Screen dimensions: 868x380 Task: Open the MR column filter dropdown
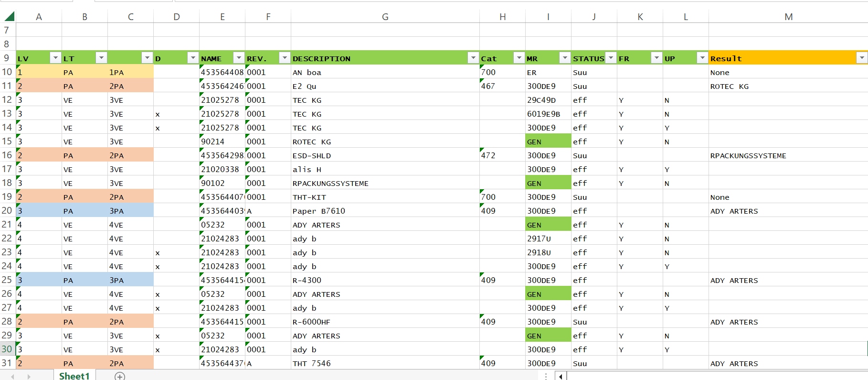[565, 58]
